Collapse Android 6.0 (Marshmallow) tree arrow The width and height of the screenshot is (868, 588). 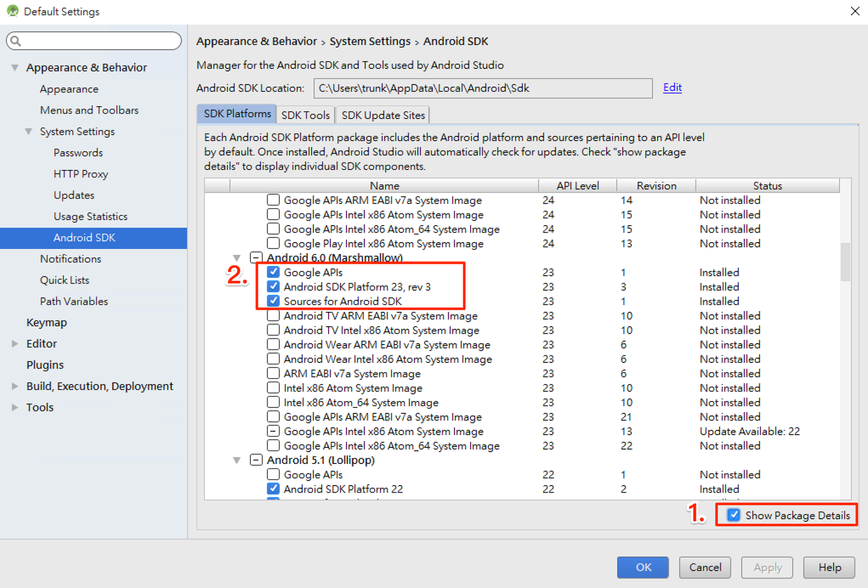coord(237,258)
